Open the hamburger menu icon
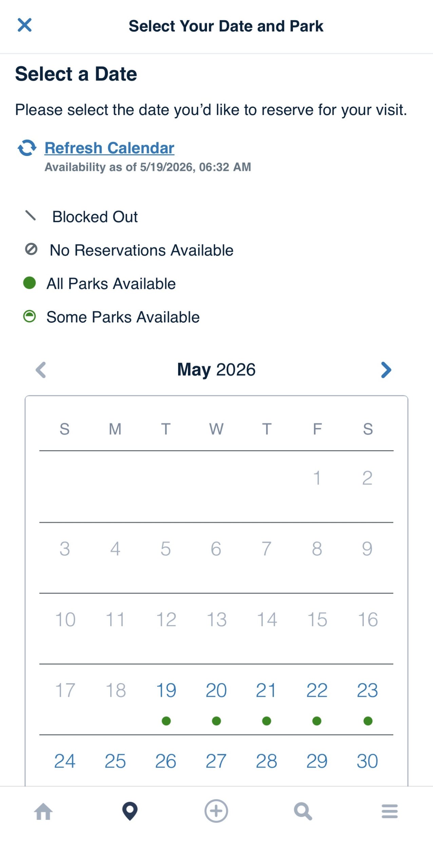Screen dimensions: 433x868 (x=390, y=811)
